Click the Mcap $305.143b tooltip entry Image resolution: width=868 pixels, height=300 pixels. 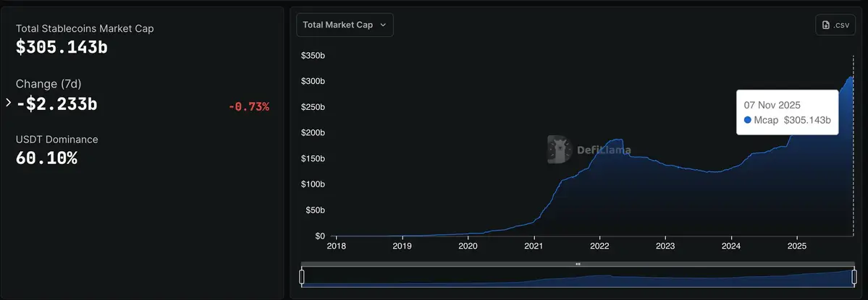pos(787,120)
